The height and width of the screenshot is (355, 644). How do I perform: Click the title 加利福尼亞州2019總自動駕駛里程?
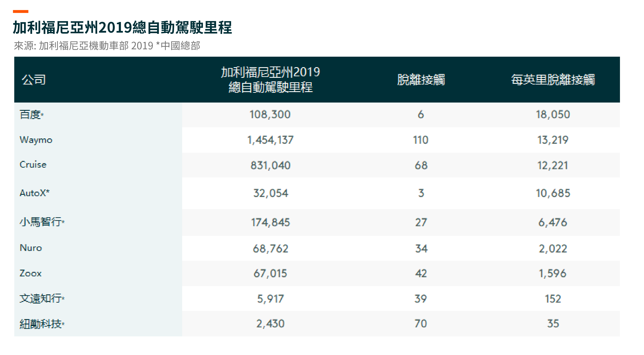122,27
